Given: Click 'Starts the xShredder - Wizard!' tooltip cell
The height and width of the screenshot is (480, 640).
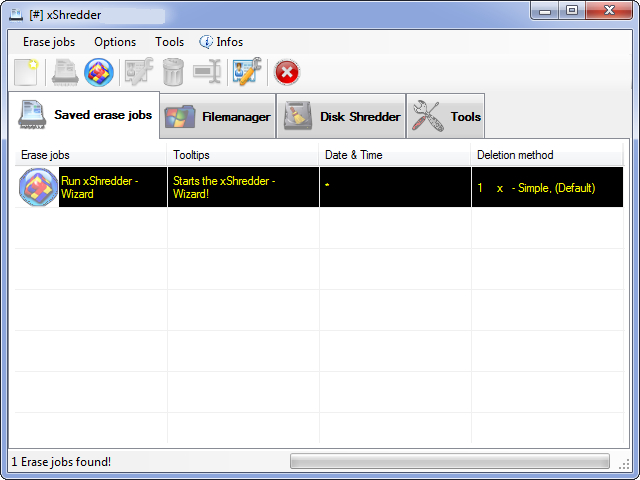Looking at the screenshot, I should (x=243, y=187).
